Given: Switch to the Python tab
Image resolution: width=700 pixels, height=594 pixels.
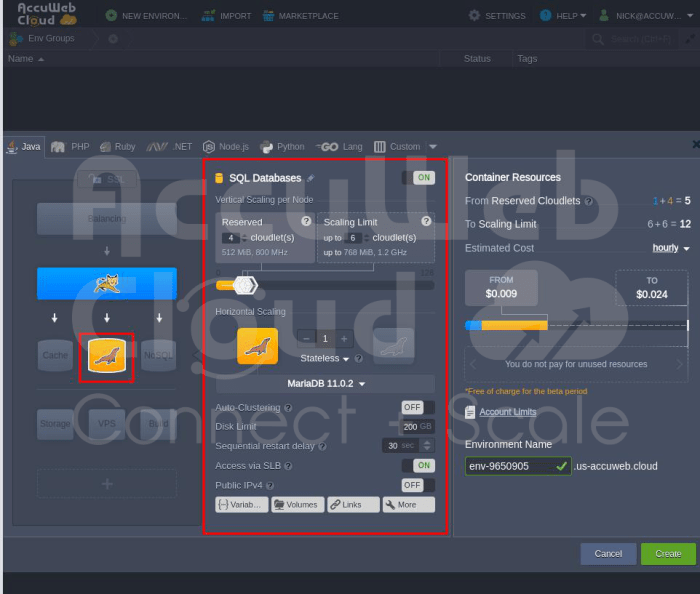Looking at the screenshot, I should click(282, 146).
